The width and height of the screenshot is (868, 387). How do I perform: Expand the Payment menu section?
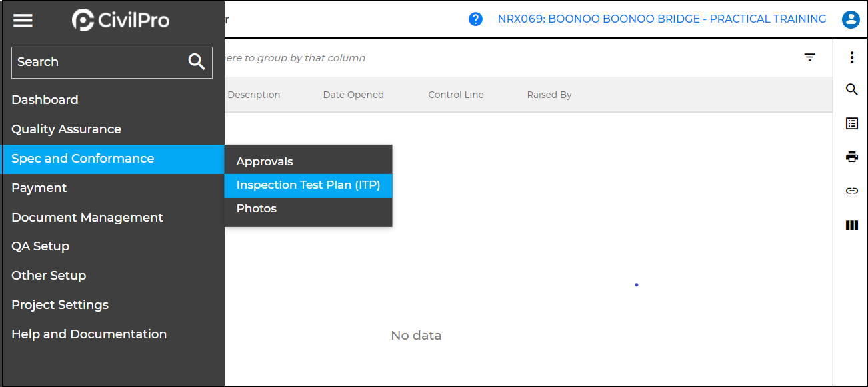point(39,188)
